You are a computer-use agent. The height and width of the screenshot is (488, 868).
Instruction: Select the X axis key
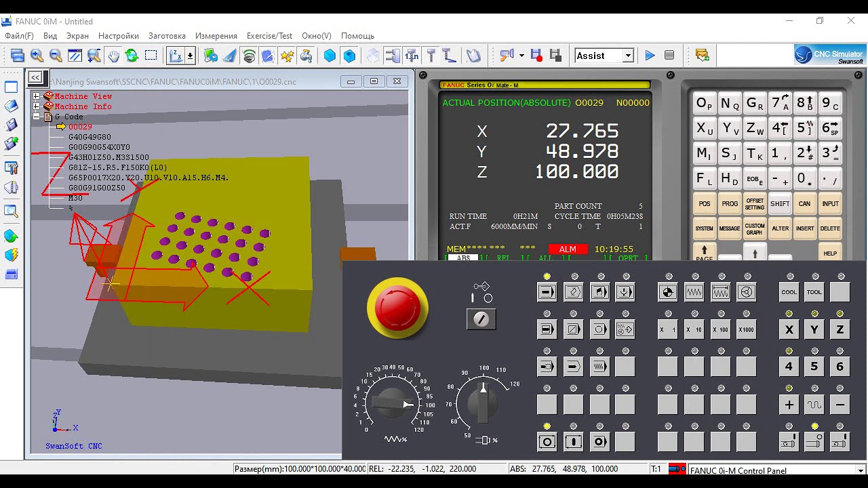pos(789,329)
